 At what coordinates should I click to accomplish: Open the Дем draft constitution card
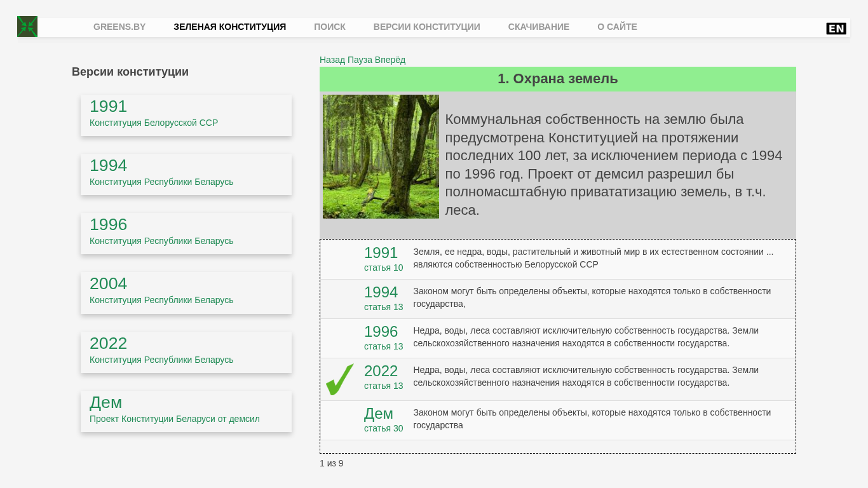[x=186, y=411]
